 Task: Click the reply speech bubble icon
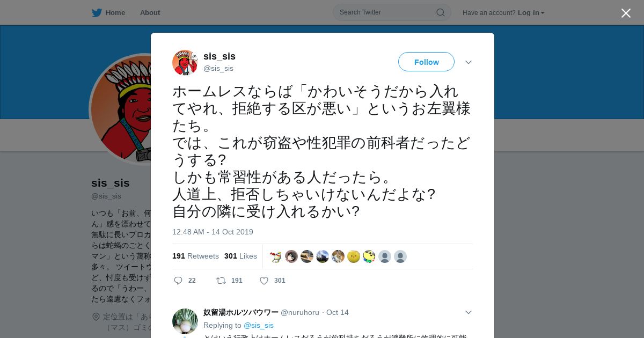178,281
